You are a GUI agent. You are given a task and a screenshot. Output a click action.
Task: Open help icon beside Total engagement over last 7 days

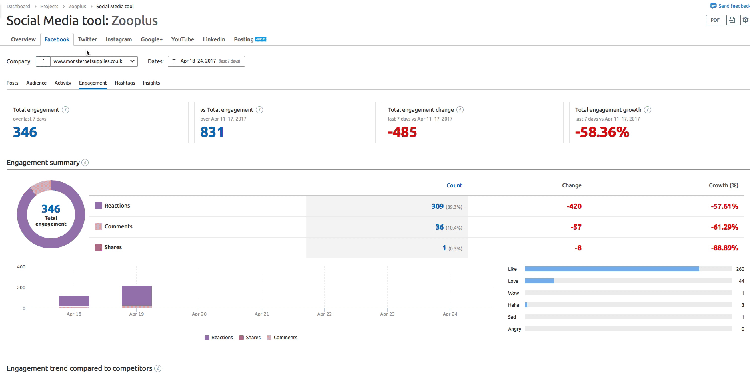[66, 110]
